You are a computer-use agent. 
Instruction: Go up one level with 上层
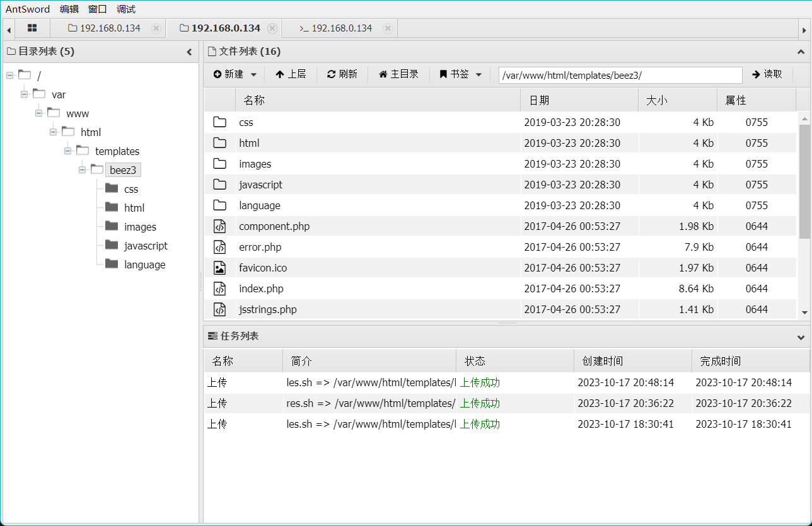click(291, 74)
